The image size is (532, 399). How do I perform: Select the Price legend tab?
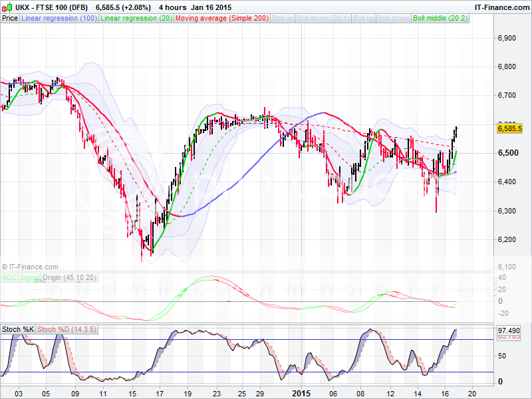coord(10,18)
